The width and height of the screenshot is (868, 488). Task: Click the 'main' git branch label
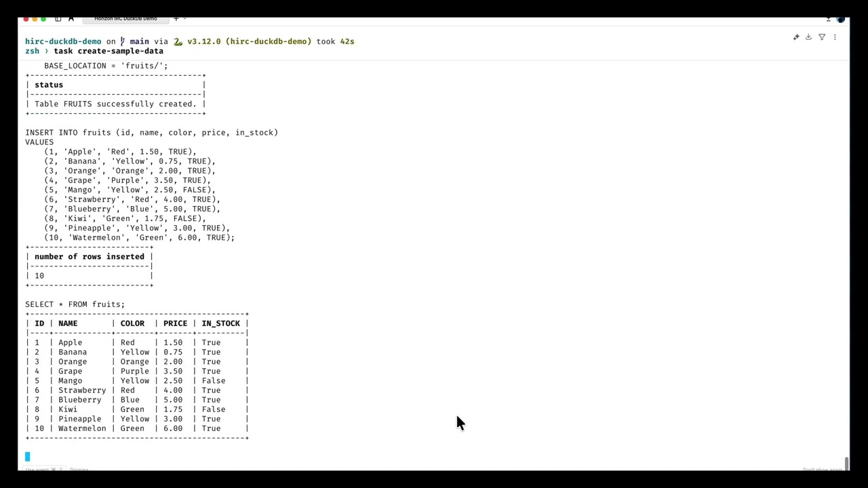[139, 41]
